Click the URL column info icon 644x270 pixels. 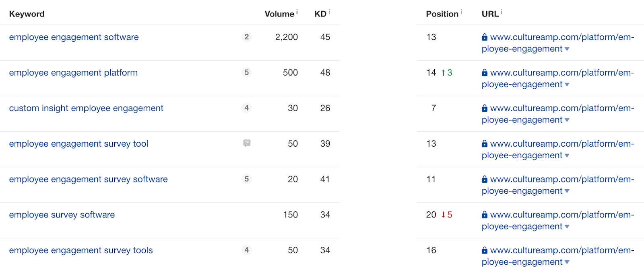[502, 12]
